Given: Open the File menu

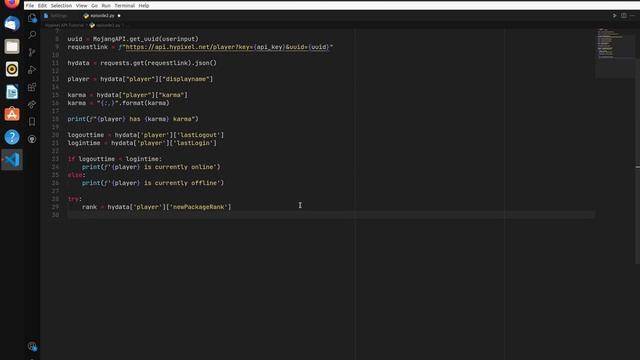Looking at the screenshot, I should pos(30,6).
